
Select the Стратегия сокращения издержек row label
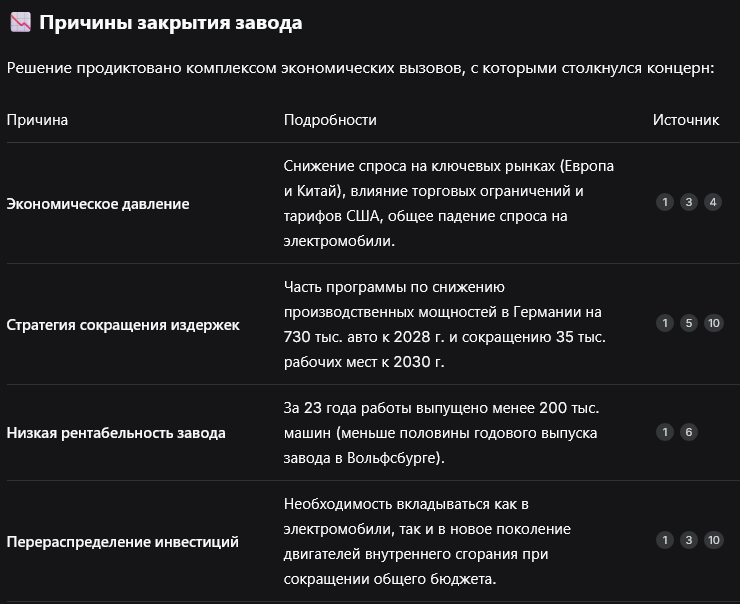click(x=123, y=325)
